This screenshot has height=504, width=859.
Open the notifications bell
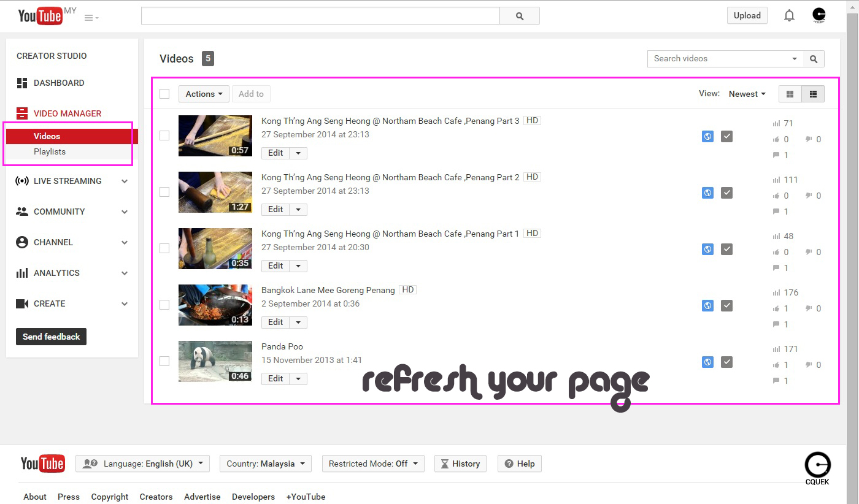tap(790, 16)
